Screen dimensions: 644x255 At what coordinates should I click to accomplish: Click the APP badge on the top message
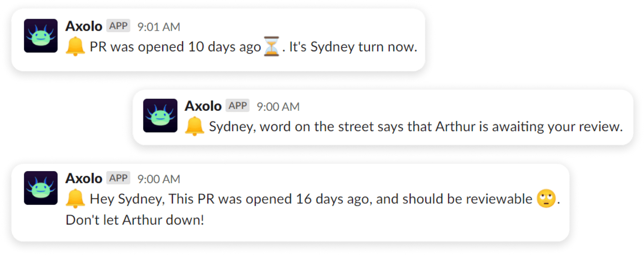118,26
